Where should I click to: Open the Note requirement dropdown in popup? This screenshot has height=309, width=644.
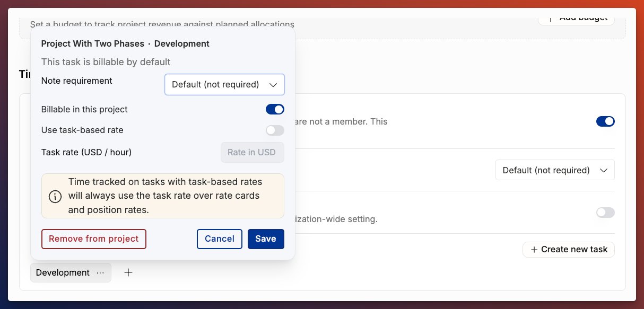224,84
